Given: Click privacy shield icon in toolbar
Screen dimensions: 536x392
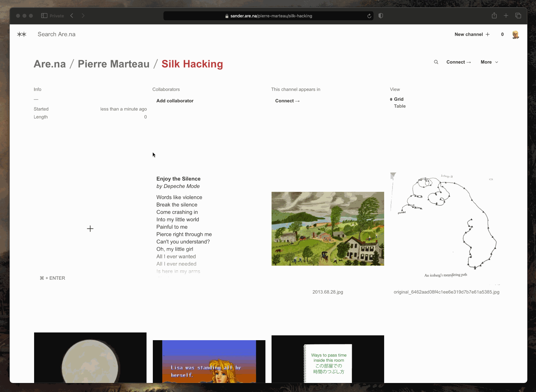Looking at the screenshot, I should pos(381,16).
